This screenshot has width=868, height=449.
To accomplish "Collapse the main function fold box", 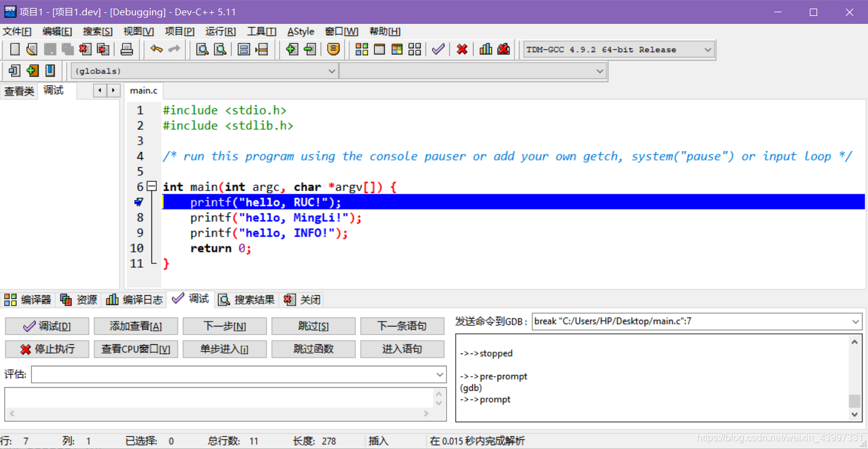I will coord(151,186).
